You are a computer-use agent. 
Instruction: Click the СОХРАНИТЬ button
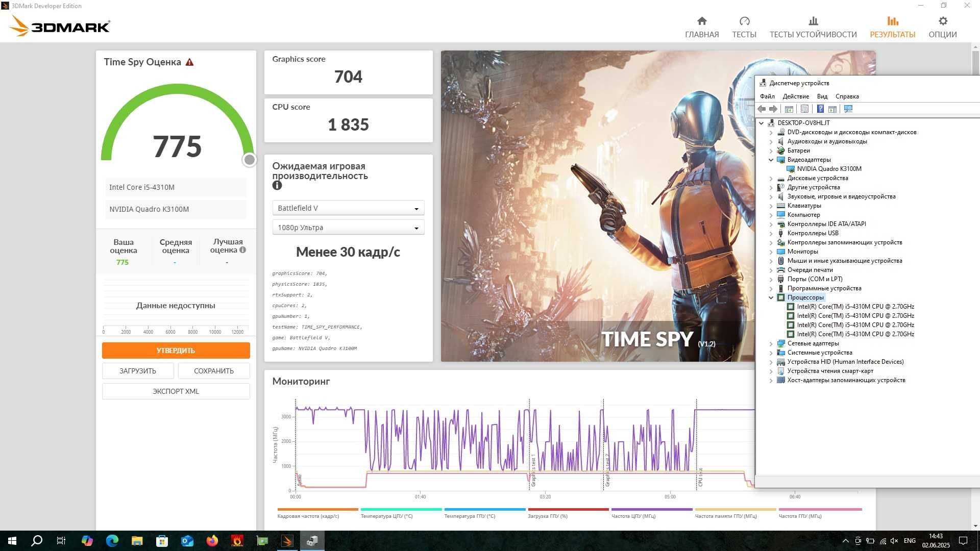pos(214,371)
